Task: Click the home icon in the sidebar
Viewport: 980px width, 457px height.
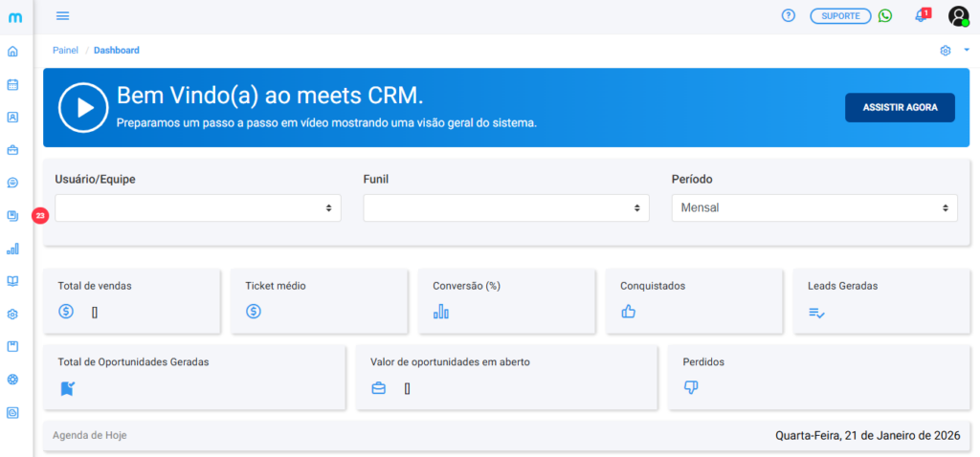Action: (x=12, y=51)
